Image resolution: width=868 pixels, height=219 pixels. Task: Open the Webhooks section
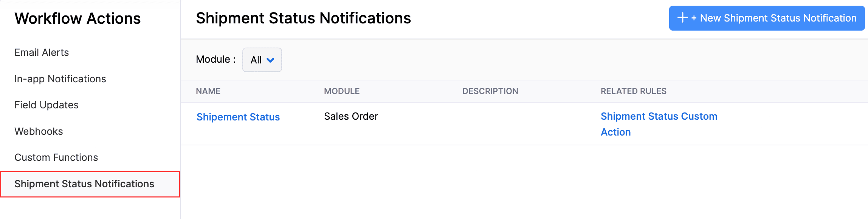tap(38, 131)
